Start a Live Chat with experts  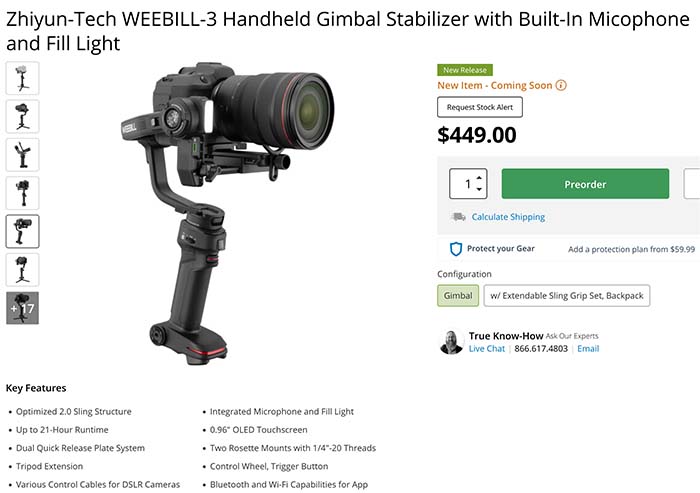(487, 349)
